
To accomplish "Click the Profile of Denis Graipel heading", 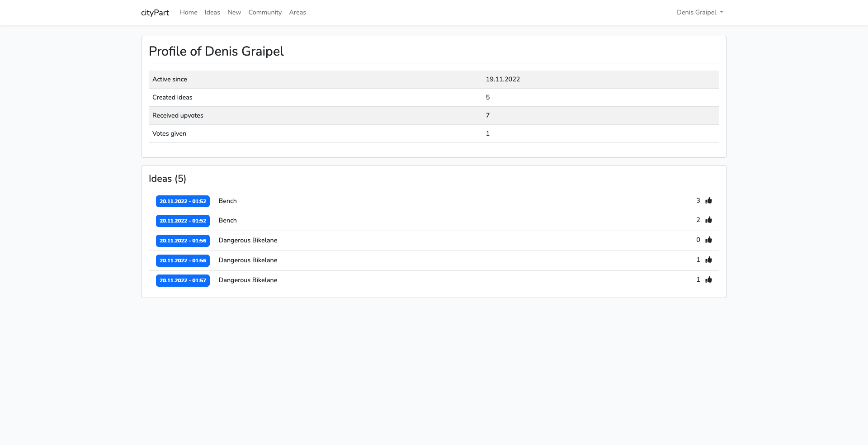I will pos(216,51).
